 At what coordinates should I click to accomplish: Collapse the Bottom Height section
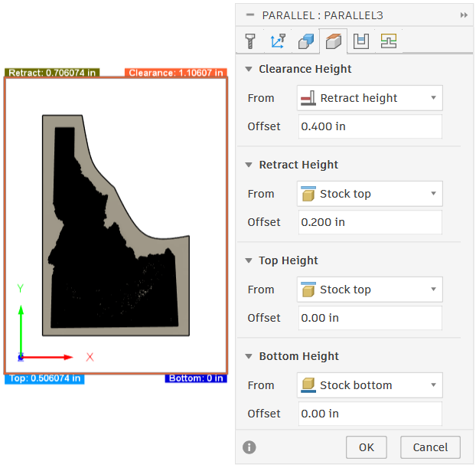pos(249,356)
